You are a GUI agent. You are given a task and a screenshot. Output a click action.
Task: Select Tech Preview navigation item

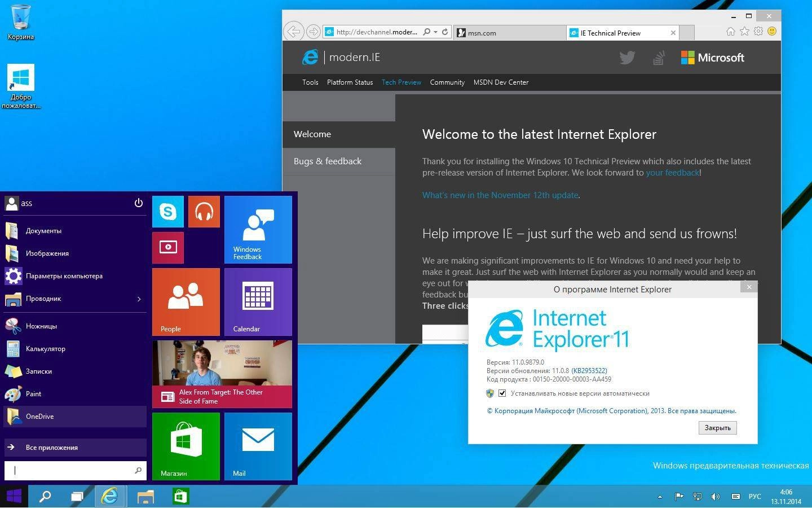(401, 82)
